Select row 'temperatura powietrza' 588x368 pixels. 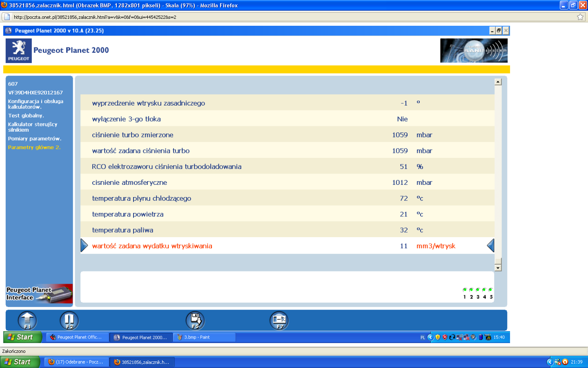287,214
